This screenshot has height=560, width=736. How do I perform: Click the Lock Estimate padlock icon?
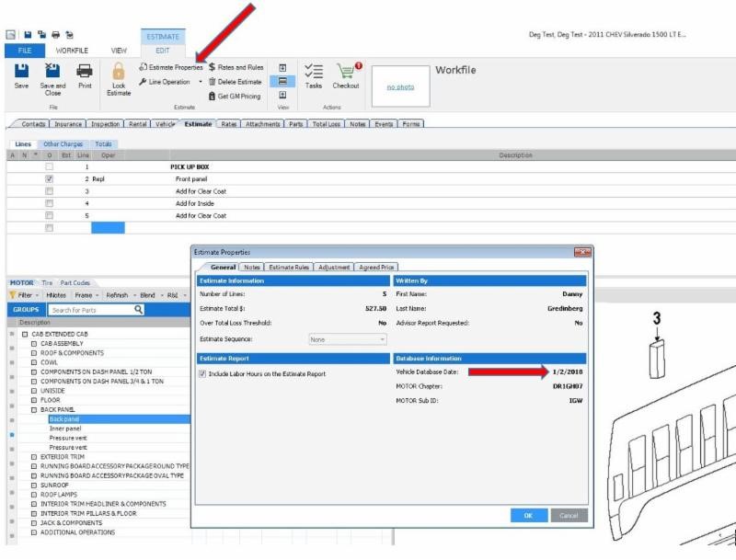(119, 72)
